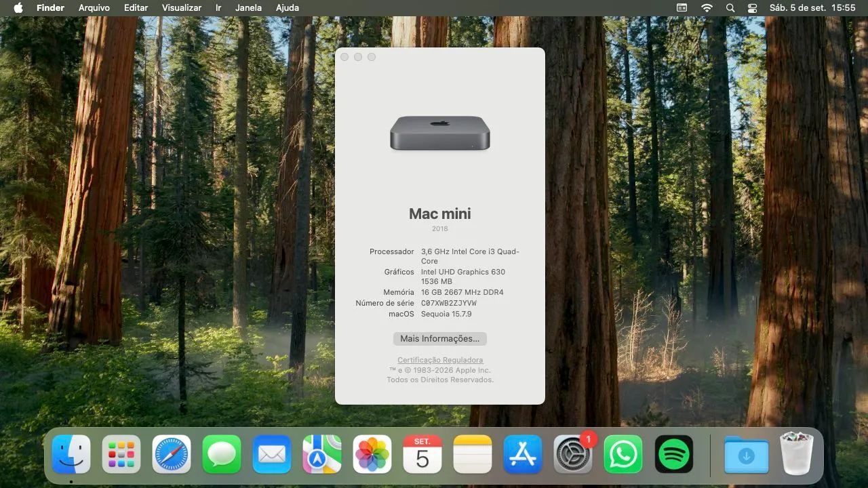Open WhatsApp from the Dock
The height and width of the screenshot is (488, 868).
[x=623, y=454]
